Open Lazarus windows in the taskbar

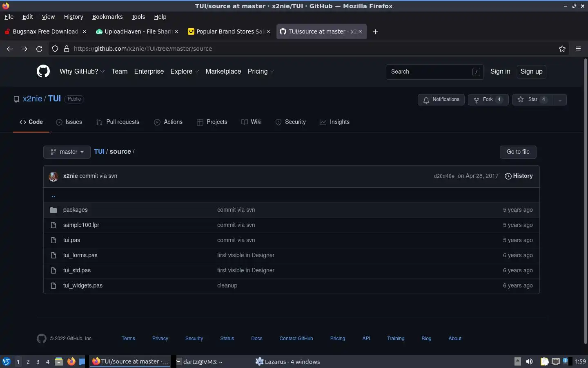tap(288, 361)
